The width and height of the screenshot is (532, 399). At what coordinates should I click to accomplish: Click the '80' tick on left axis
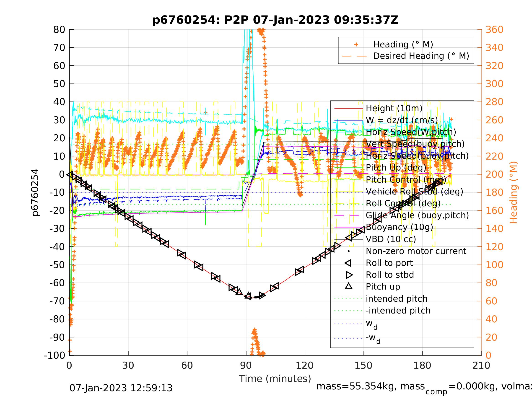tap(59, 30)
